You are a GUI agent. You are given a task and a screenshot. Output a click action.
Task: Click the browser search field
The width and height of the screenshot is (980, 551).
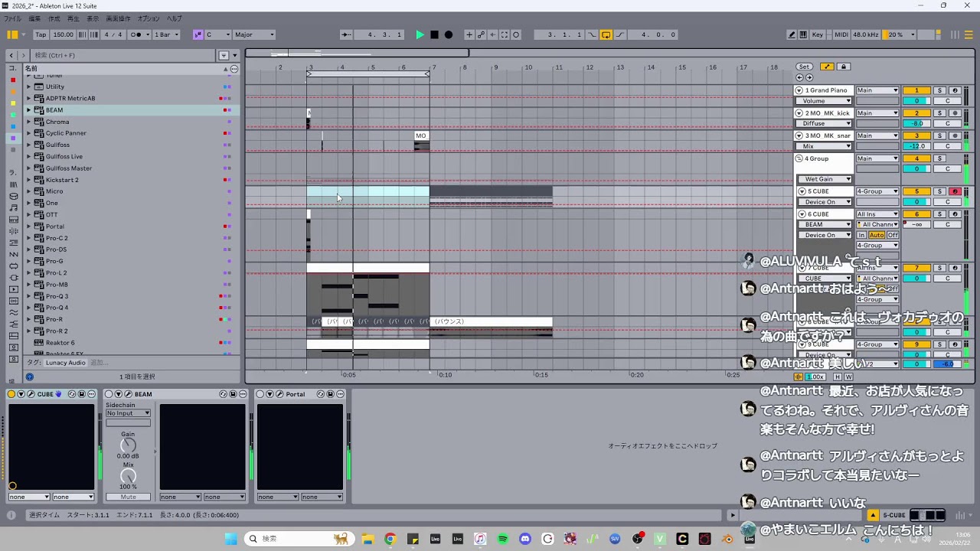pos(122,55)
